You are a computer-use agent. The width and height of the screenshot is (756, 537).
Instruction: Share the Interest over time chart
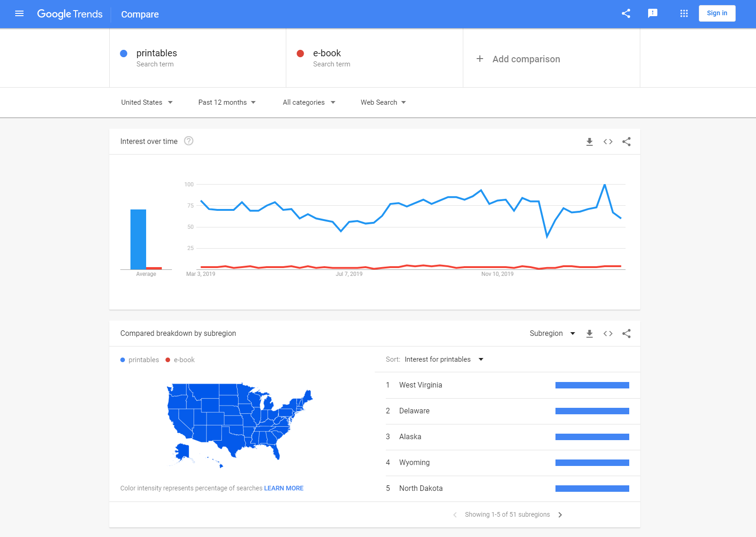(626, 142)
